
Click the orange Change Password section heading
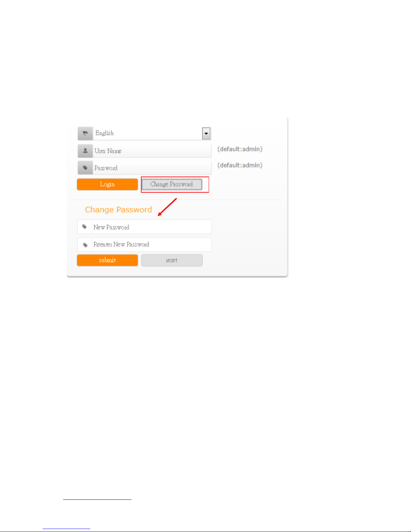tap(118, 210)
